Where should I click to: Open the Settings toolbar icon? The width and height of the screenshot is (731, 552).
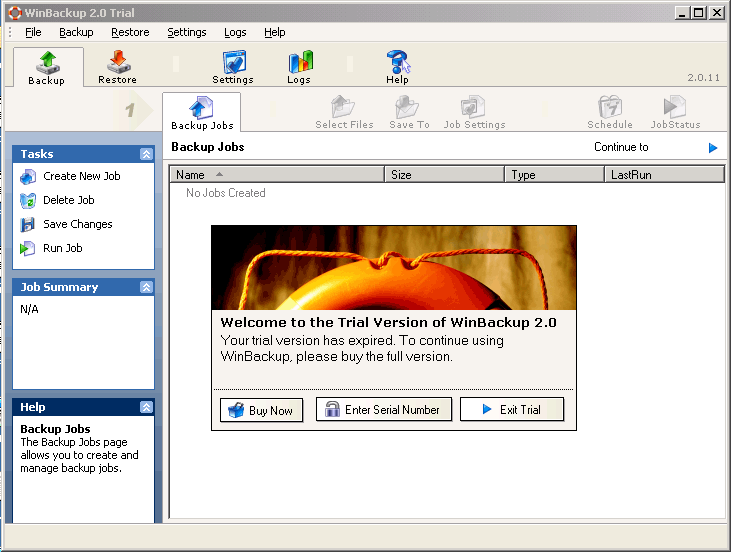233,68
